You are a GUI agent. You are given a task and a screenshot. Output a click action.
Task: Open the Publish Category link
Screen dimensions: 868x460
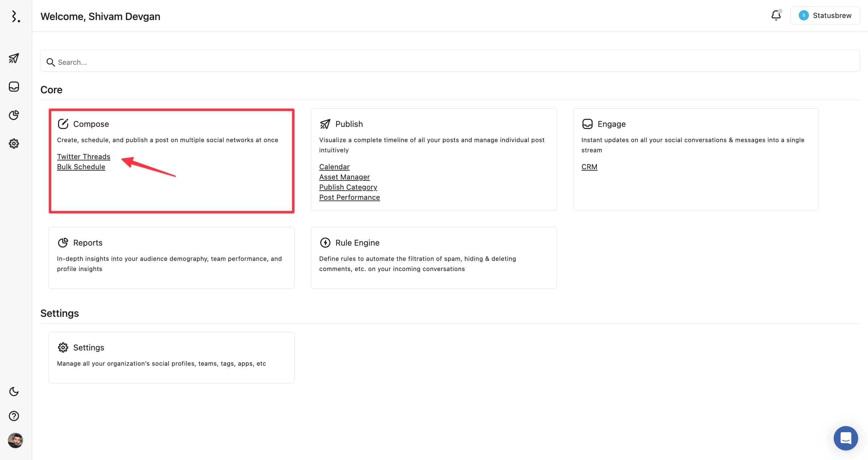click(348, 187)
